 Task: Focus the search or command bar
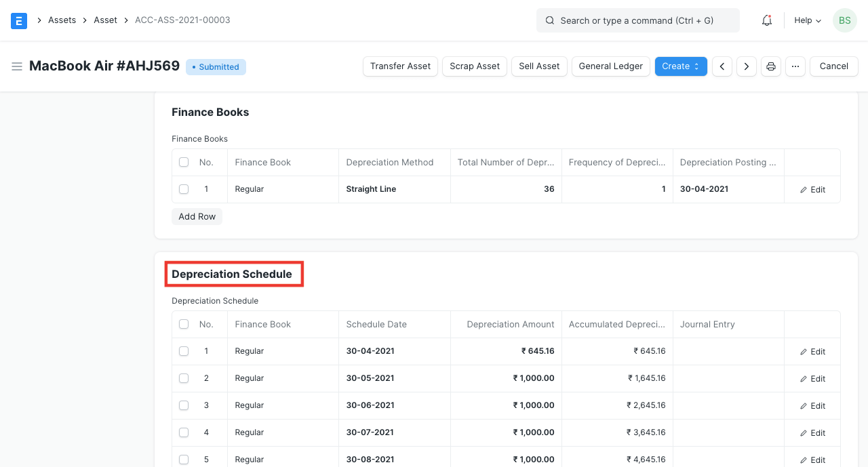[x=637, y=20]
